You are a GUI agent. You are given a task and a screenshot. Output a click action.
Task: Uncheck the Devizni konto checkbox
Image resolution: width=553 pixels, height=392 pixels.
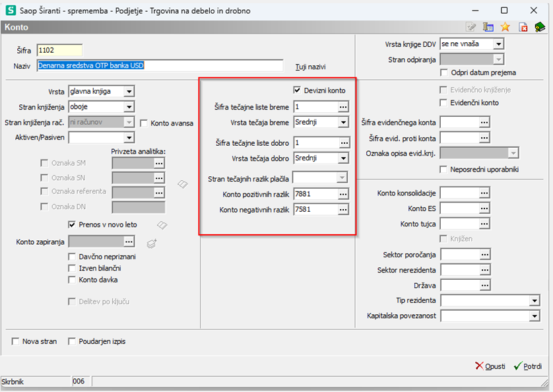297,90
